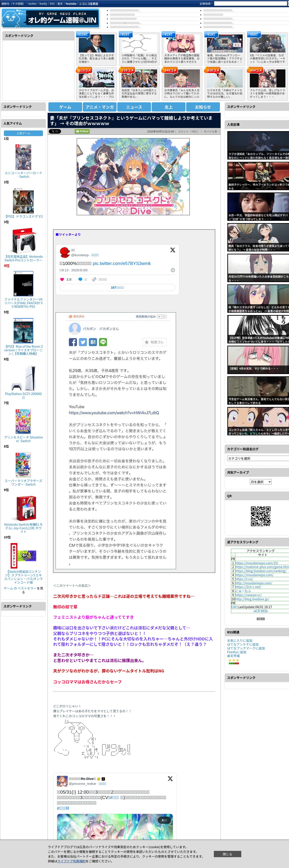Screen dimensions: 289x868
Task: Open the 車椅子クレーマー popular article thumbnail
Action: point(258,176)
